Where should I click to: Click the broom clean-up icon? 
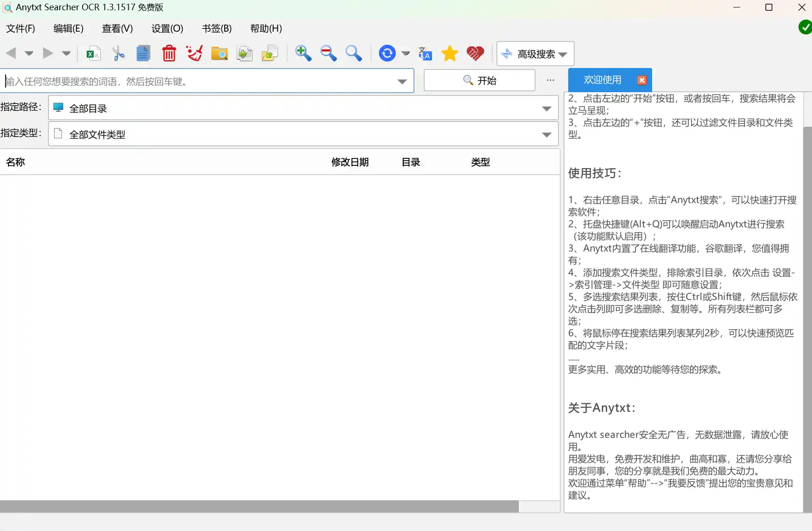point(194,54)
